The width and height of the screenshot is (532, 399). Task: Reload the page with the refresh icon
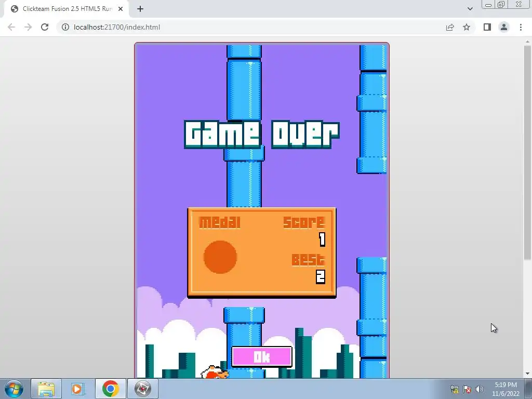click(x=45, y=27)
